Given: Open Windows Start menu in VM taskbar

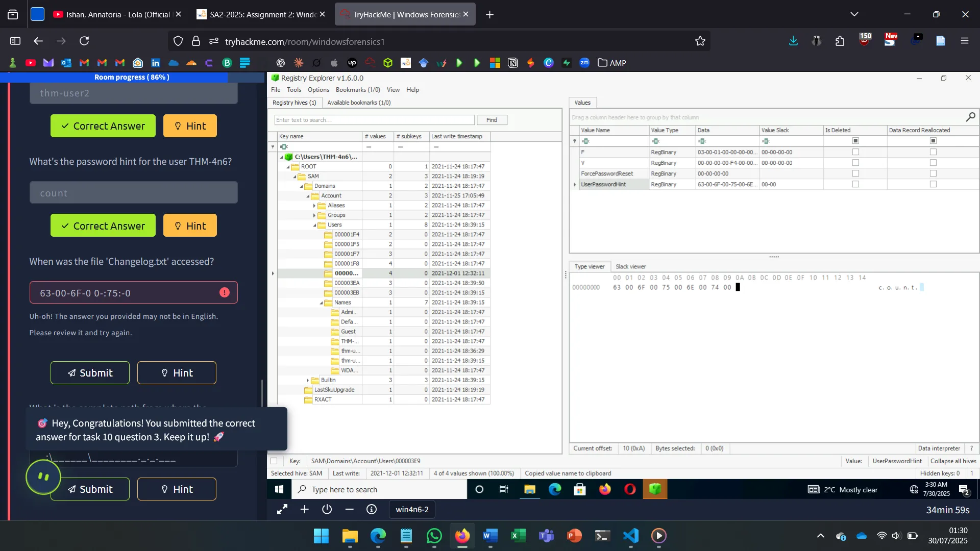Looking at the screenshot, I should pyautogui.click(x=279, y=489).
